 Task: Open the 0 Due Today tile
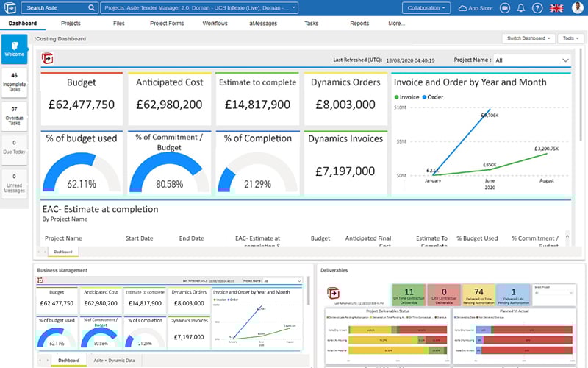coord(14,150)
